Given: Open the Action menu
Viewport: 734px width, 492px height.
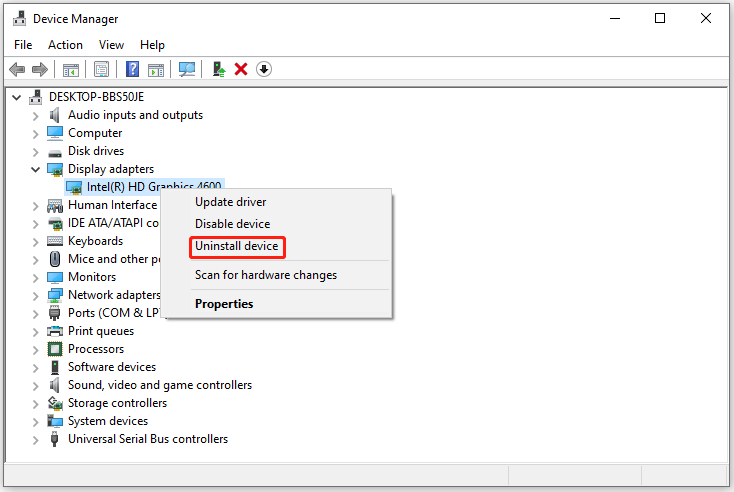Looking at the screenshot, I should (x=65, y=45).
